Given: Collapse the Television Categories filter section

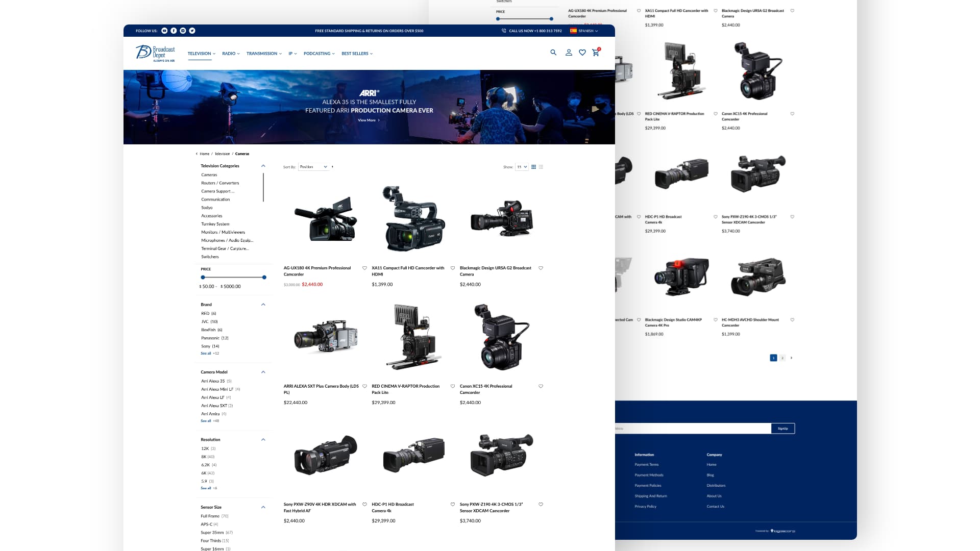Looking at the screenshot, I should 263,166.
